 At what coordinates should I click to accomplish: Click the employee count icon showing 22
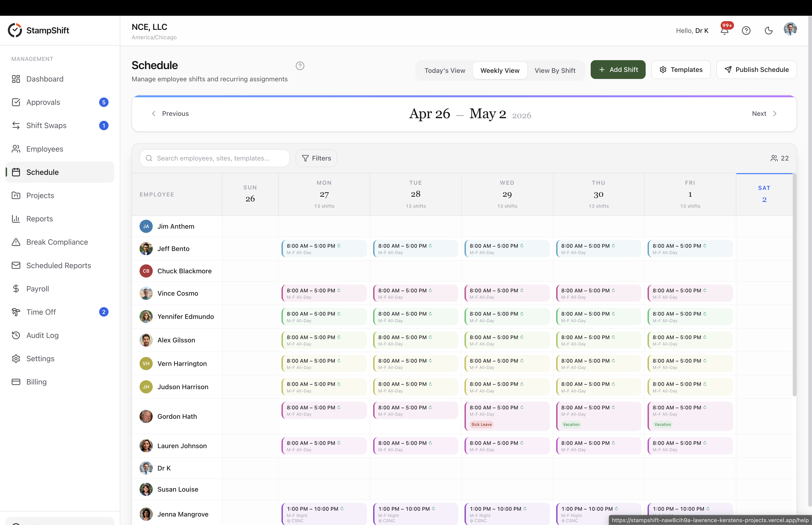[774, 158]
